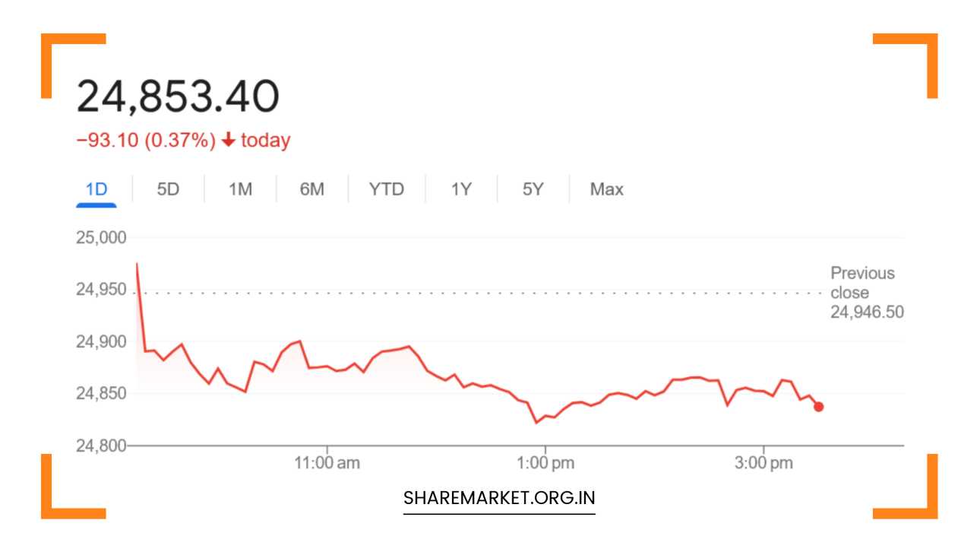Click the red downward arrow icon
This screenshot has height=552, width=980.
click(x=230, y=139)
